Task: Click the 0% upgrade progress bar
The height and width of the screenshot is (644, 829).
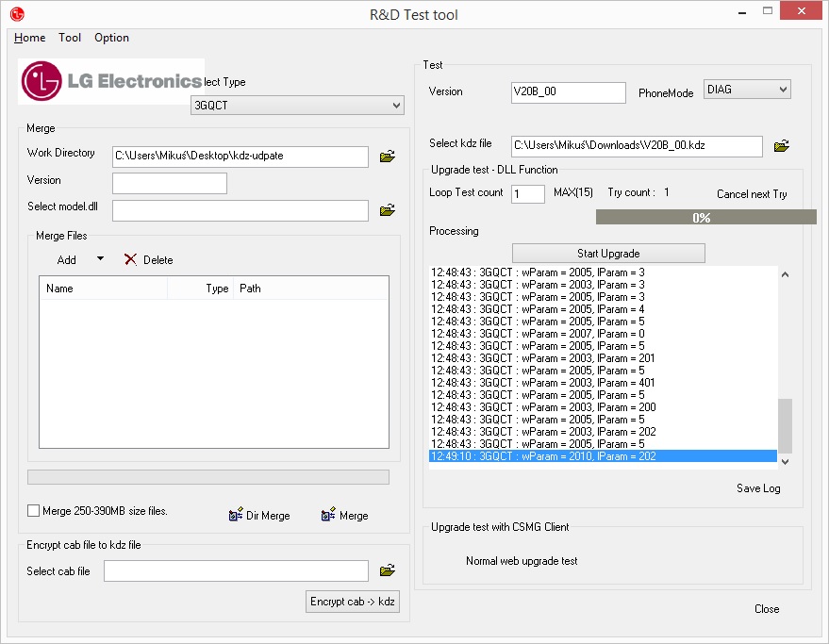Action: 705,217
